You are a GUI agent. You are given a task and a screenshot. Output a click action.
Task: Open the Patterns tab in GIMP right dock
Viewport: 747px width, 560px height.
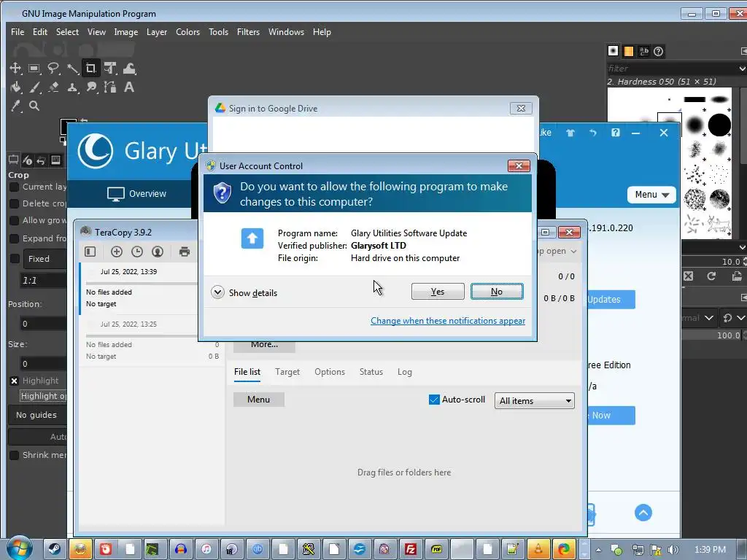628,51
